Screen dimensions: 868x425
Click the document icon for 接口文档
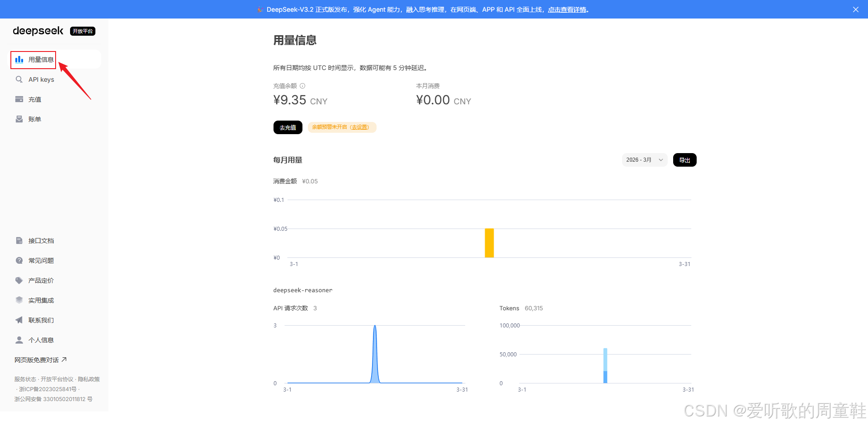click(x=19, y=241)
